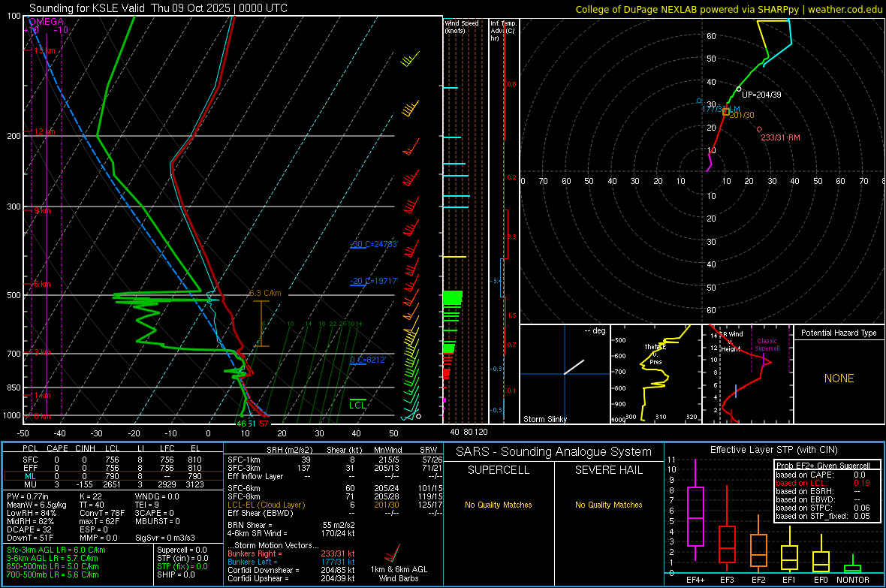Click the SFC-6km kinematics row
Screen dimensions: 886x588
[x=335, y=488]
